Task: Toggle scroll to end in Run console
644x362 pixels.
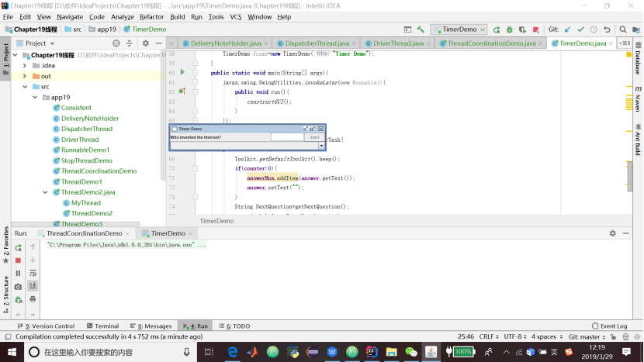Action: (x=33, y=285)
